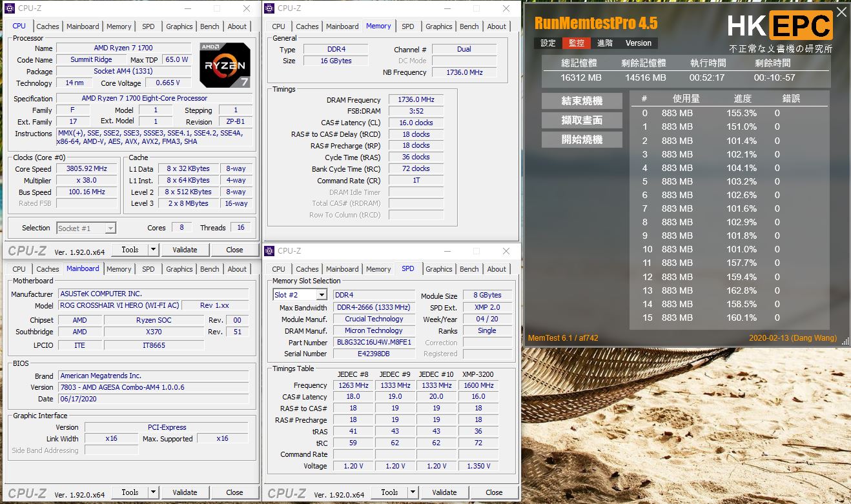Click Module Manuf. value Crucial Technology
851x504 pixels.
373,319
